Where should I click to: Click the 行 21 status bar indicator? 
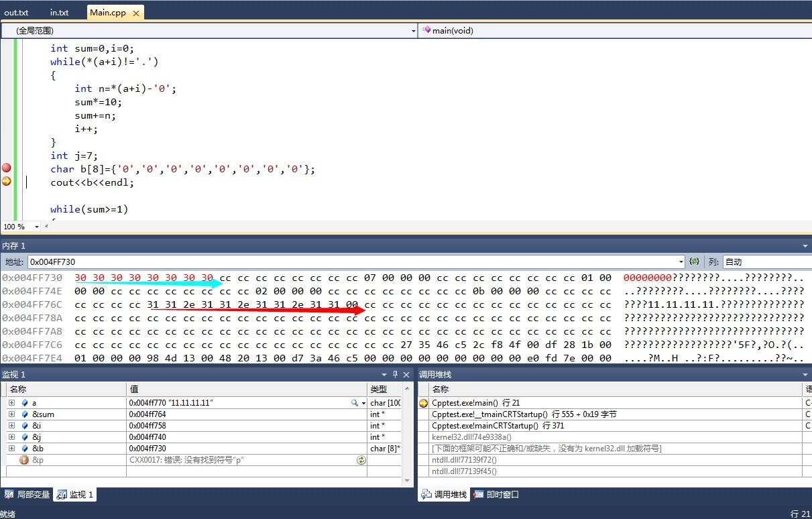800,514
